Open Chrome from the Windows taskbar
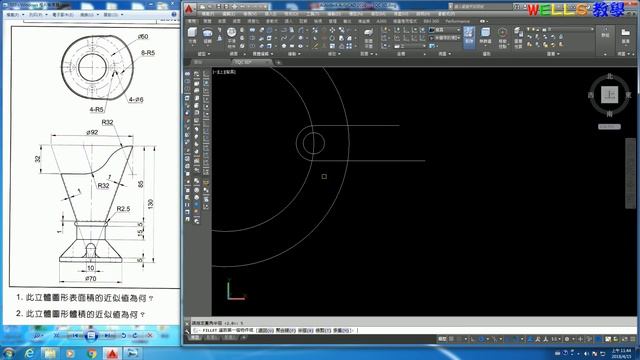 point(91,353)
